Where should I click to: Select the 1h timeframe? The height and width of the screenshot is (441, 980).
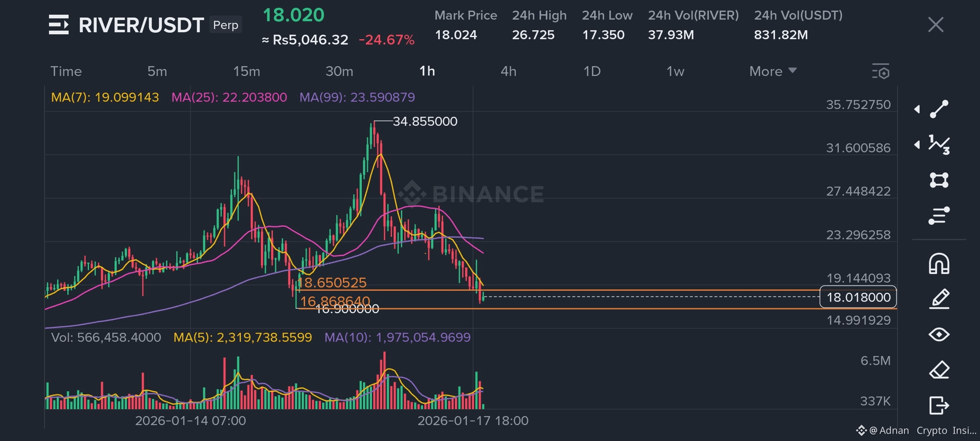click(427, 71)
